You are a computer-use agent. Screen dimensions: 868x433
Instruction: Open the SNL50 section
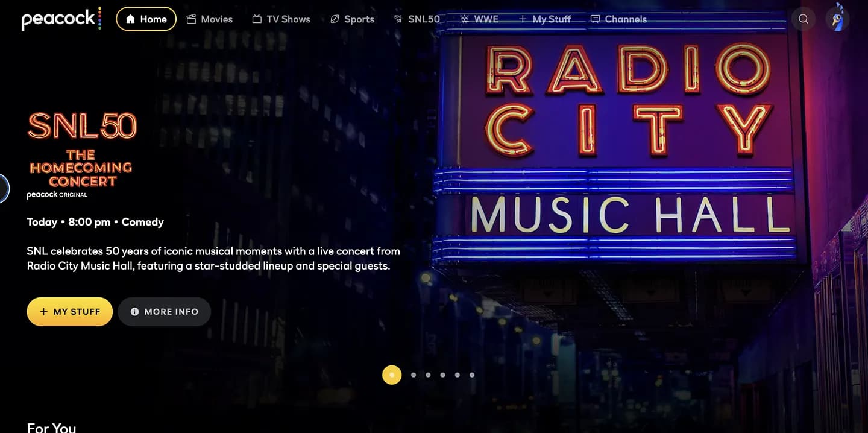417,19
